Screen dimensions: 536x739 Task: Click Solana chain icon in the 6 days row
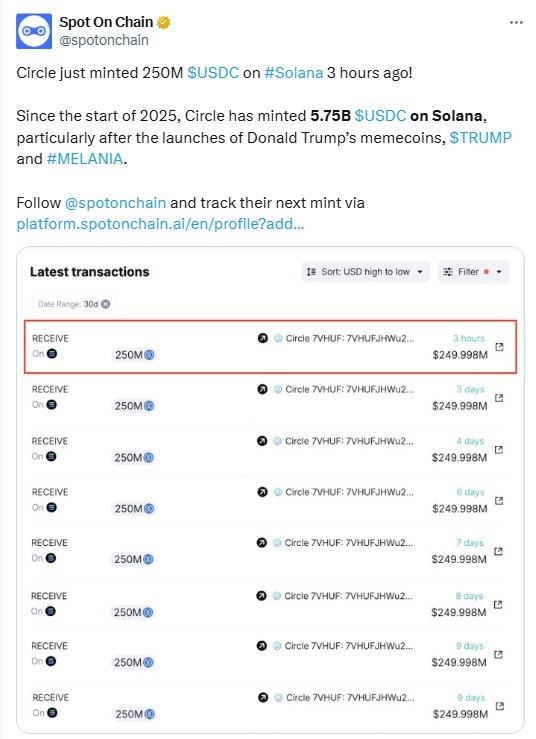coord(52,507)
